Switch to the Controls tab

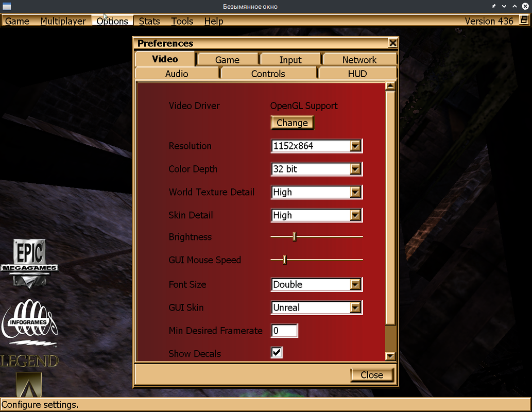pos(268,74)
